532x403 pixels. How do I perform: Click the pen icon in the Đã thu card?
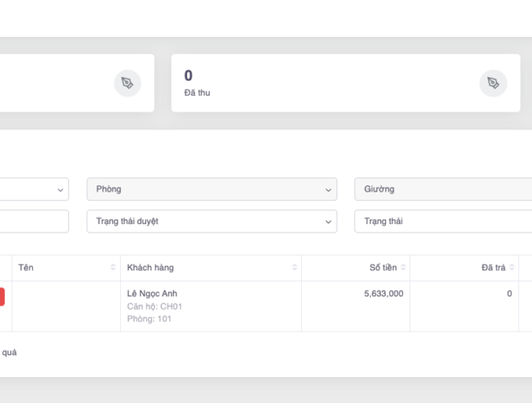click(493, 83)
